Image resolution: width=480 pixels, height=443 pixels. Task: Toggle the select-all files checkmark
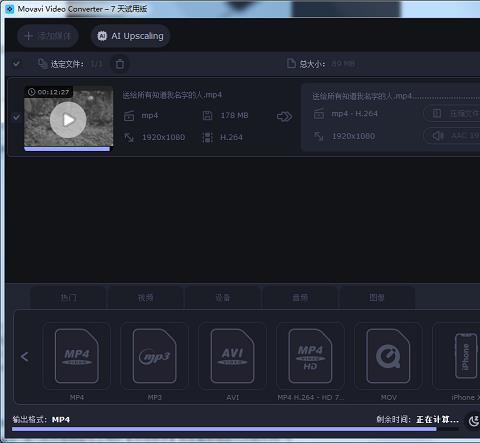coord(16,63)
